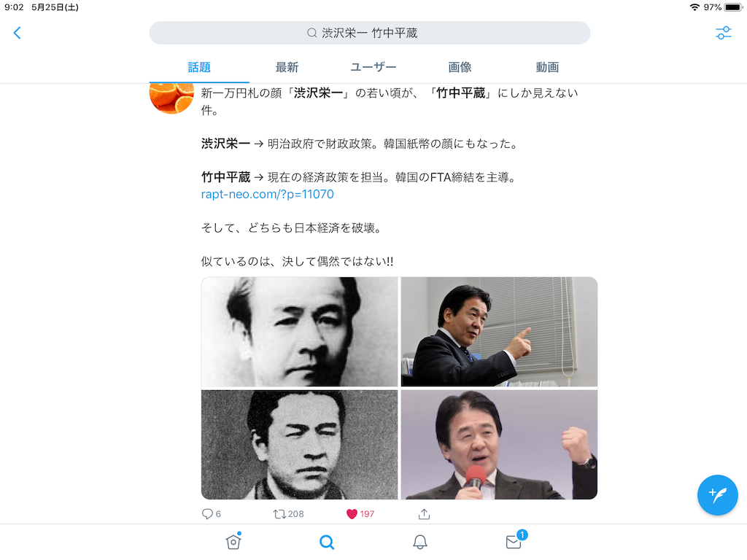The height and width of the screenshot is (560, 747).
Task: Open search filter settings icon
Action: click(x=723, y=33)
